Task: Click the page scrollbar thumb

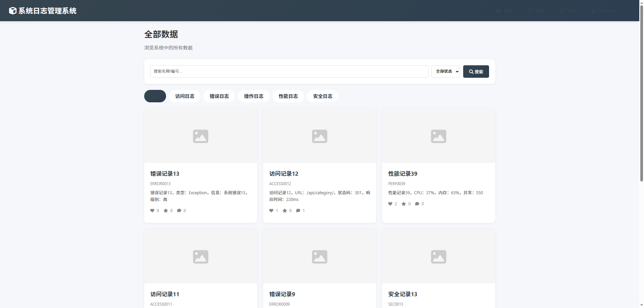Action: click(641, 94)
